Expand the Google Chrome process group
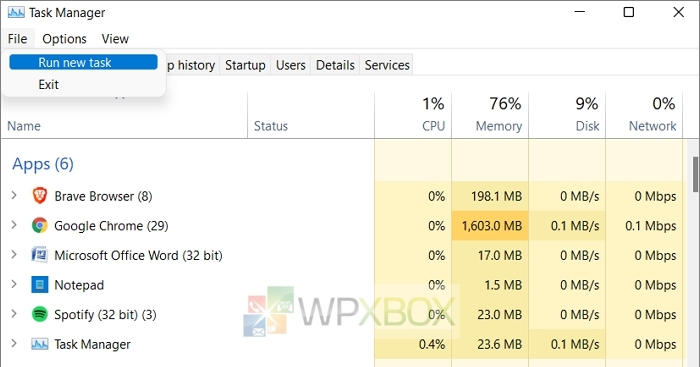This screenshot has width=700, height=367. [x=14, y=225]
